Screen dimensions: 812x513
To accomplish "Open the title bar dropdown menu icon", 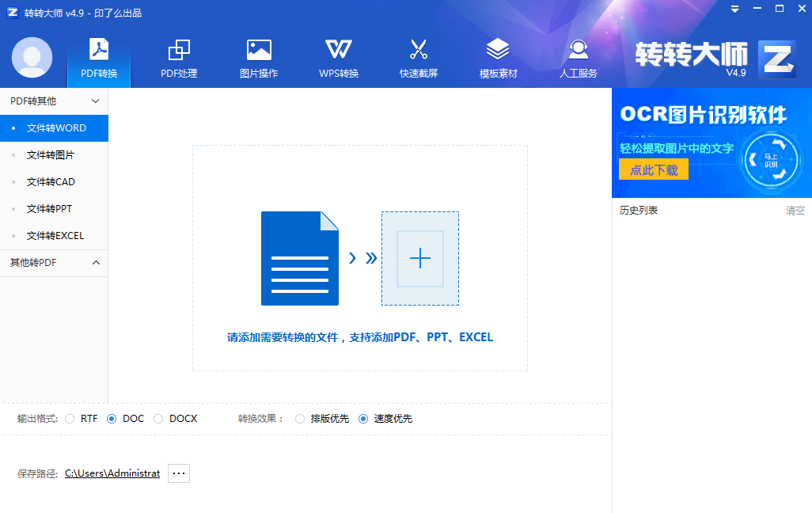I will [x=735, y=9].
